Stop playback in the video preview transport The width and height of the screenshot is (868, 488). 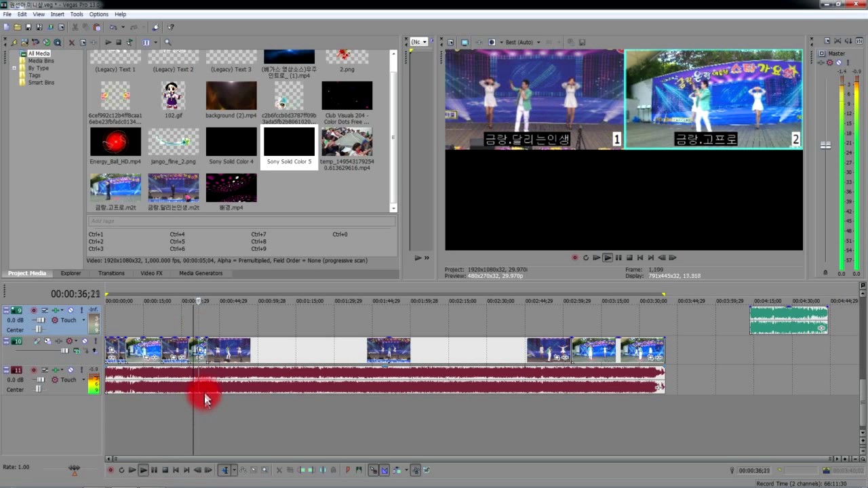pos(629,258)
